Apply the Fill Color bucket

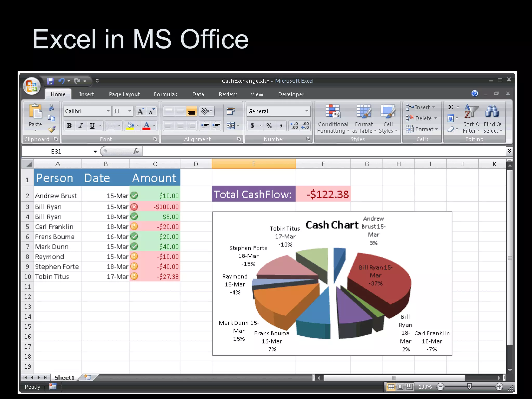[130, 126]
